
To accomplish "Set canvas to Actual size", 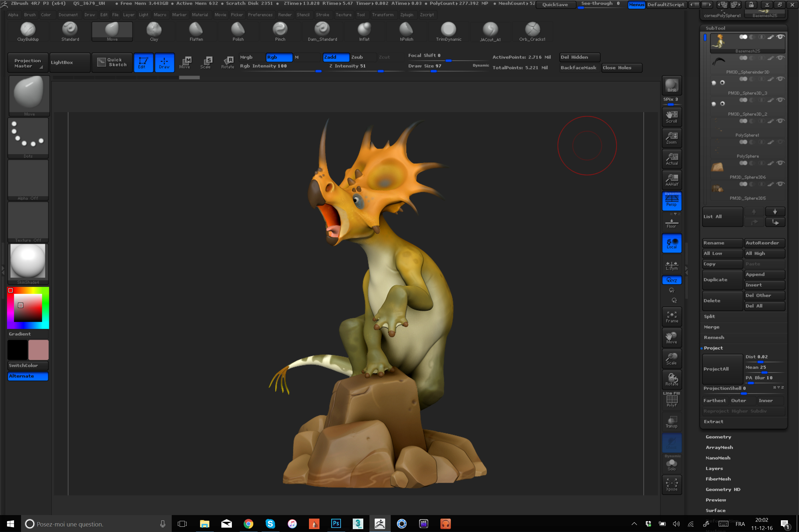I will [672, 159].
